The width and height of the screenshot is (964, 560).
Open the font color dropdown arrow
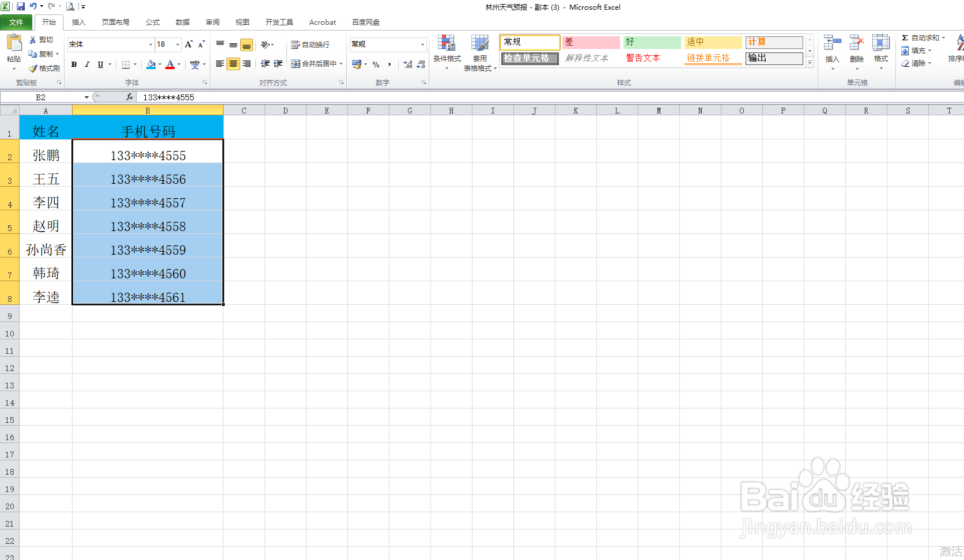(179, 65)
